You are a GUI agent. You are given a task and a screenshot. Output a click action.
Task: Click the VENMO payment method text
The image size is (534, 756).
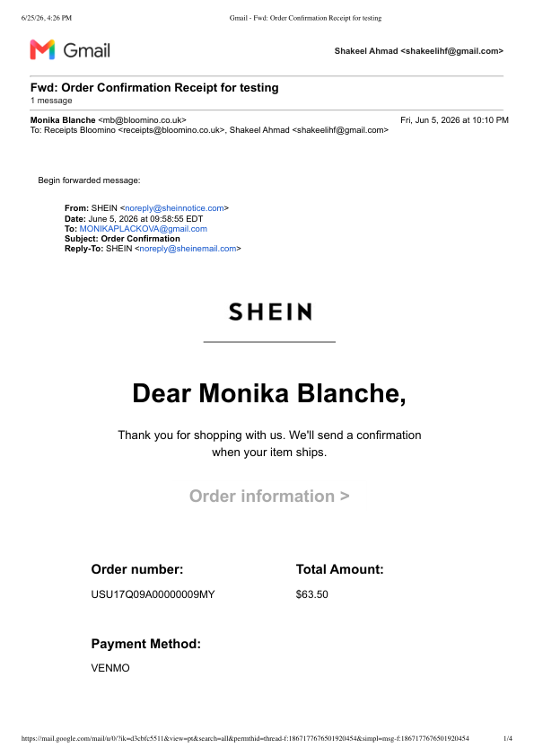point(110,668)
